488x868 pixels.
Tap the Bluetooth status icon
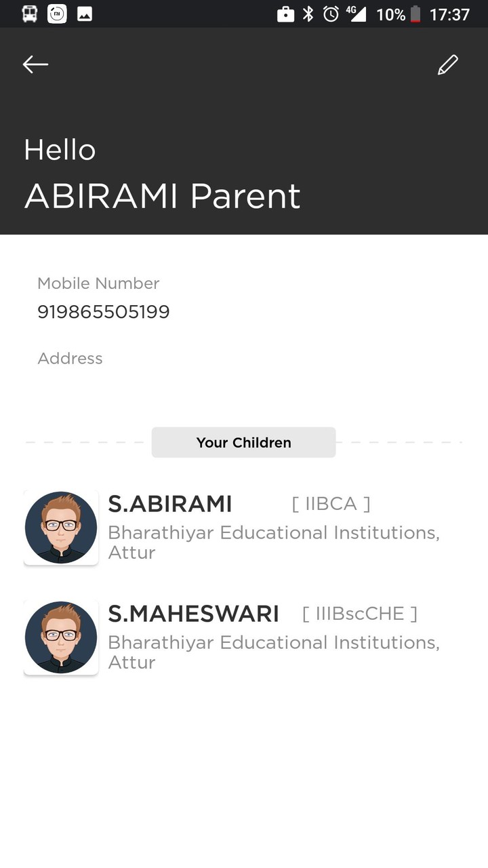pos(308,14)
